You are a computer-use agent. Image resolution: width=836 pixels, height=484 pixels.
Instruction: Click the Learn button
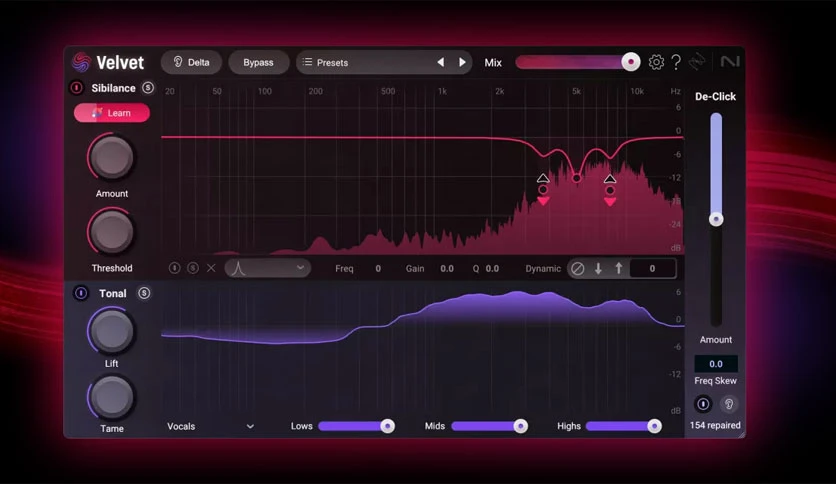(x=112, y=113)
